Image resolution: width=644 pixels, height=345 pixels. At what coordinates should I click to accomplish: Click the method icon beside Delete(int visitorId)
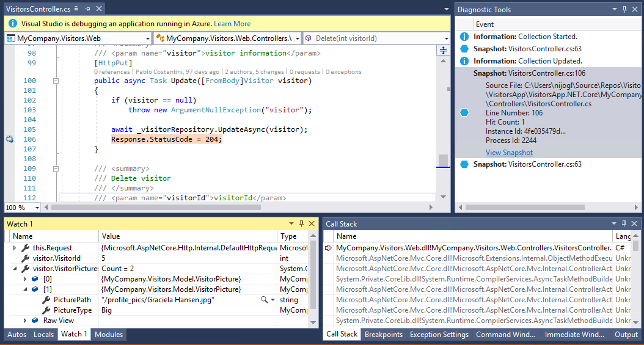coord(309,38)
